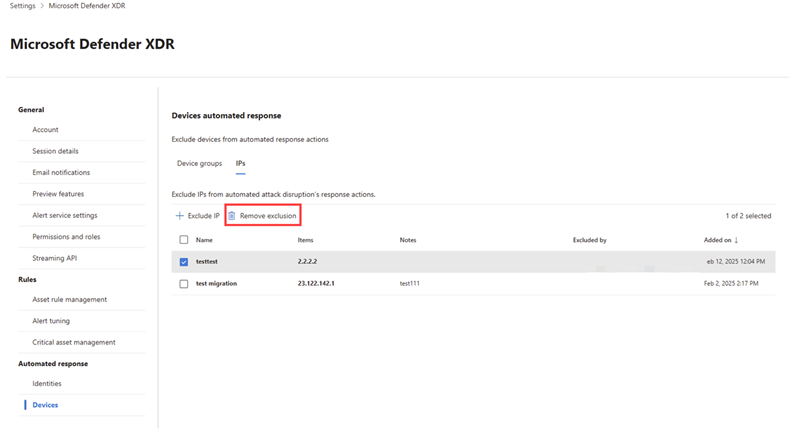Switch to the Device groups tab
The width and height of the screenshot is (800, 439).
199,163
